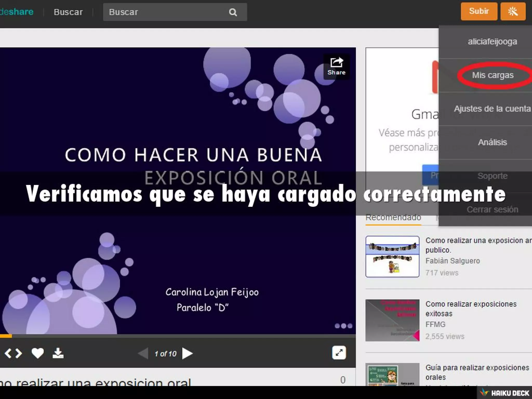
Task: Select Mis cargas from menu
Action: tap(493, 75)
